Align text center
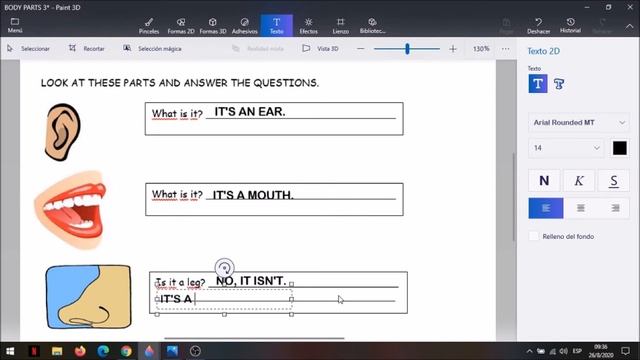The height and width of the screenshot is (360, 640). click(580, 208)
